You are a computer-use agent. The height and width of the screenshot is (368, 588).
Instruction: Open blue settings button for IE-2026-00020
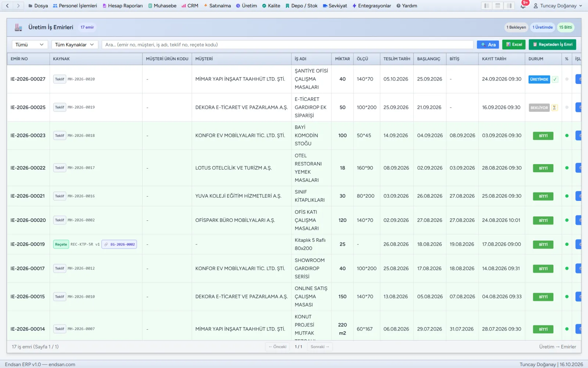pos(578,220)
